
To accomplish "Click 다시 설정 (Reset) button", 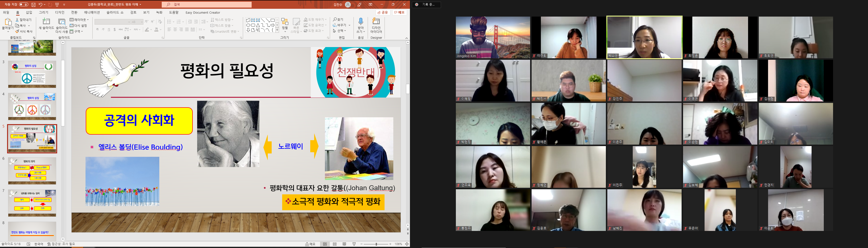I will (78, 26).
